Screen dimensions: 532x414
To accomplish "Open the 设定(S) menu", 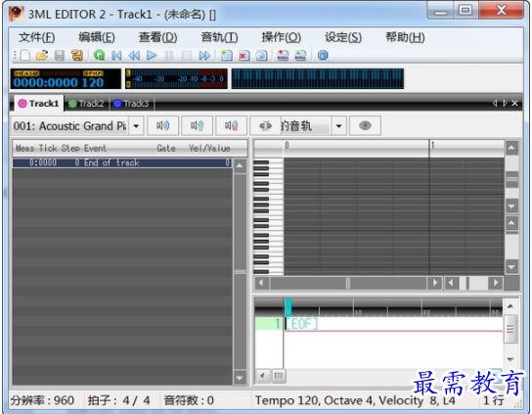I will pyautogui.click(x=343, y=37).
